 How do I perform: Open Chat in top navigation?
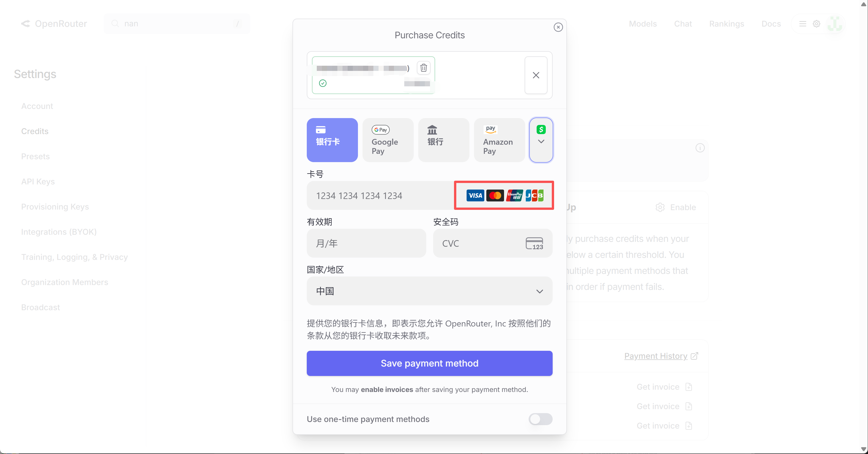683,24
